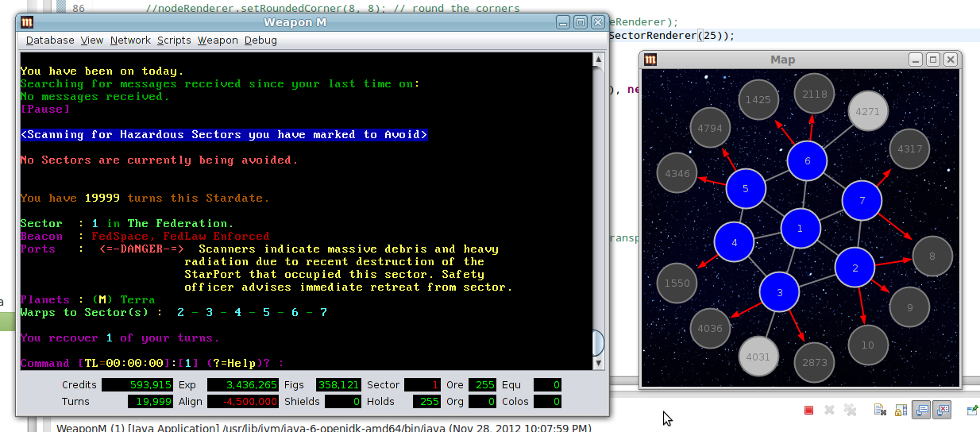Click the terminal vertical scrollbar thumb

click(596, 342)
